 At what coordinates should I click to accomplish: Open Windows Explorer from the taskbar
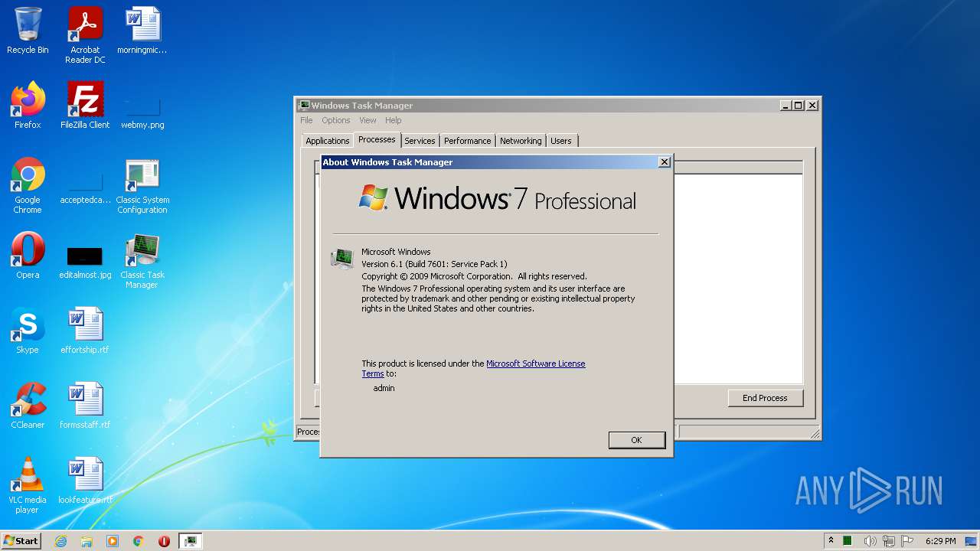point(87,541)
